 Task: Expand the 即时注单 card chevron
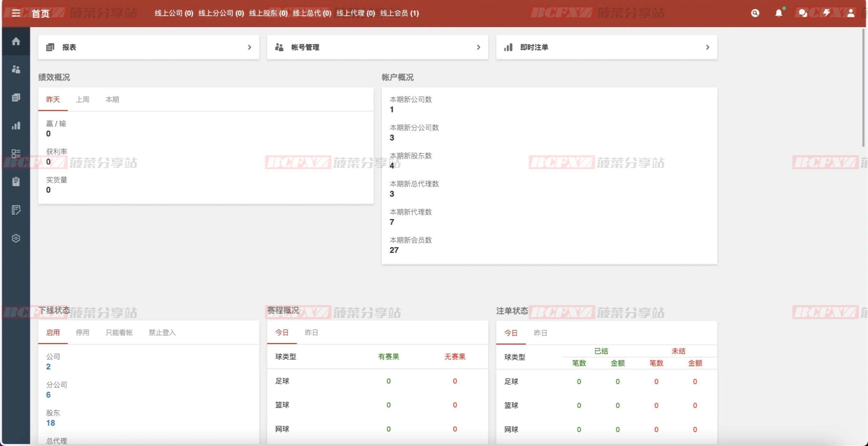(708, 47)
